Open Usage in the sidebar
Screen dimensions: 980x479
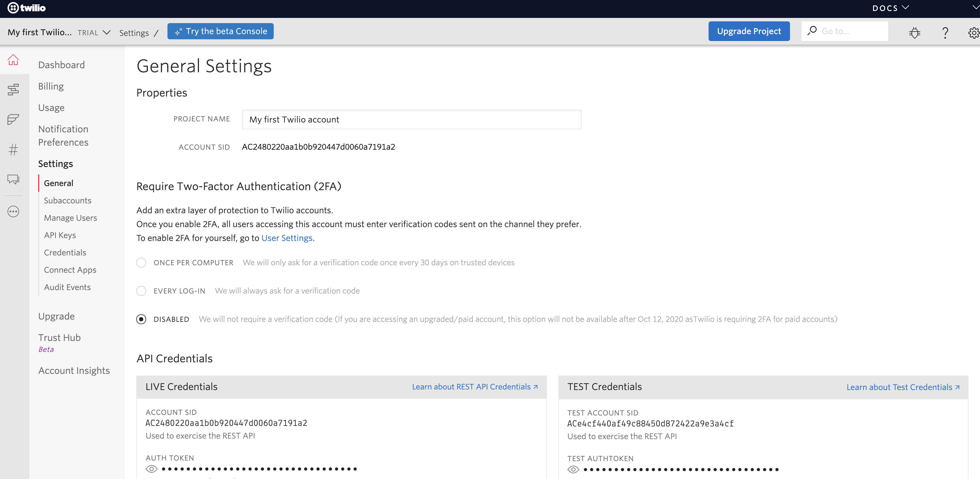pos(51,108)
